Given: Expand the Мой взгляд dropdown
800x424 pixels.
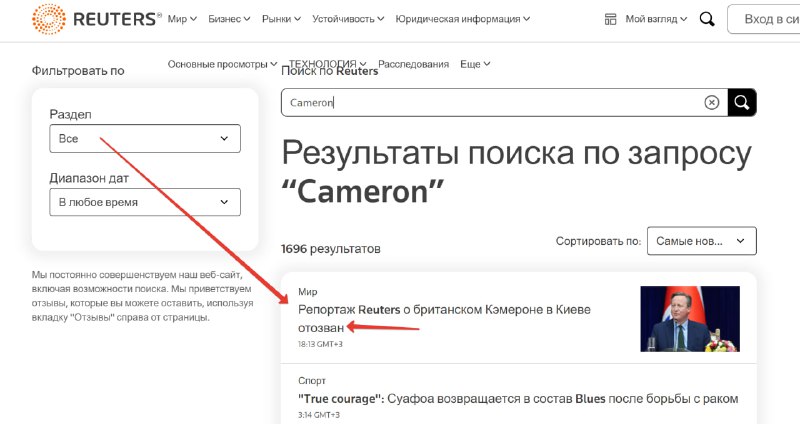Looking at the screenshot, I should (656, 19).
